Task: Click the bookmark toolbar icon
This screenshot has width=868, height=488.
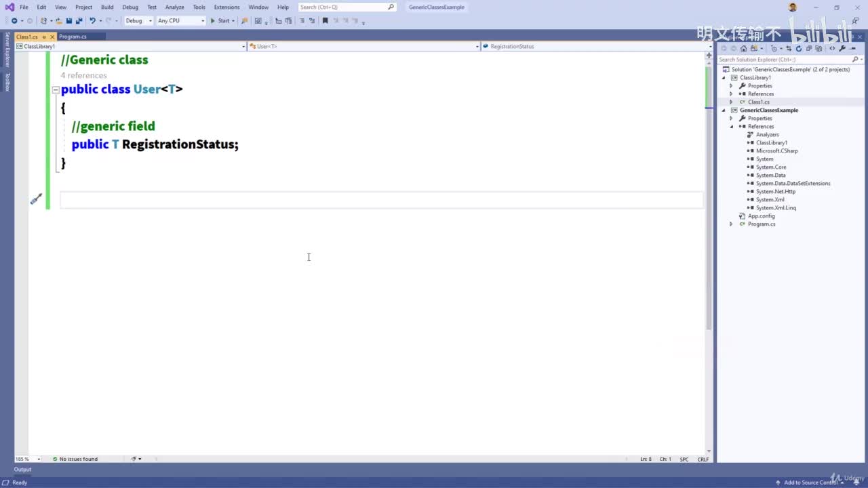Action: click(x=325, y=21)
